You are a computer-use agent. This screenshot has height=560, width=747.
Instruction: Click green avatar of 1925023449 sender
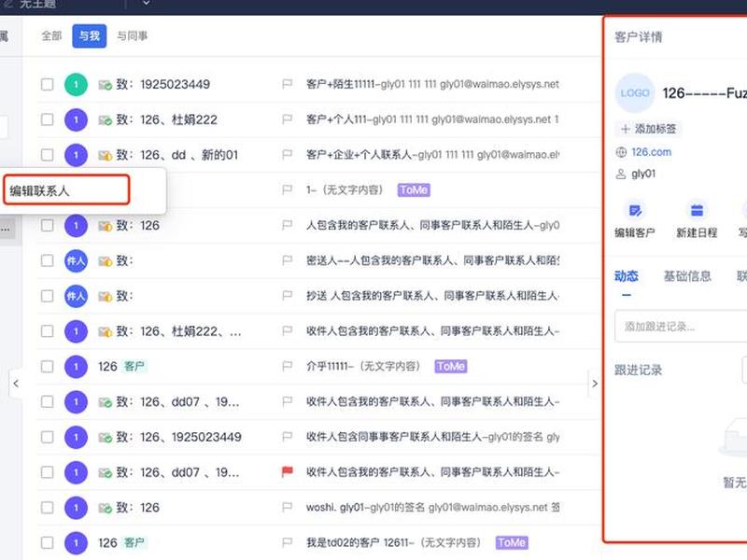pos(76,85)
